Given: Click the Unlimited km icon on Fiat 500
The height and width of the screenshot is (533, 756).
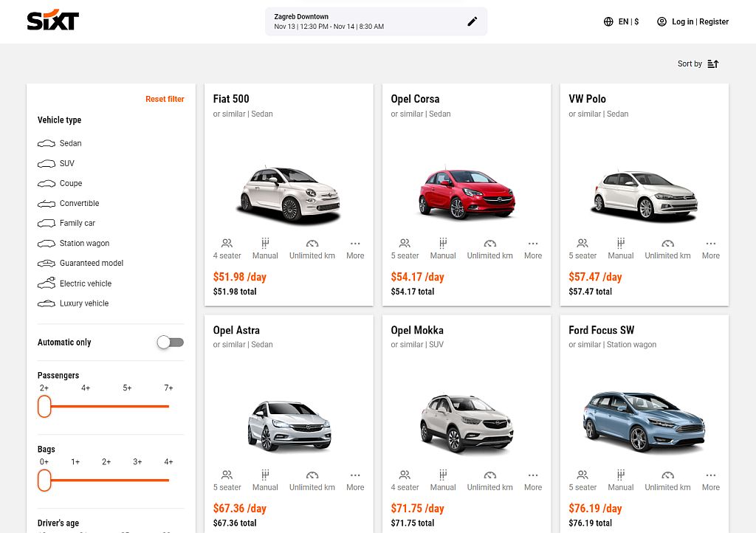Looking at the screenshot, I should (x=312, y=244).
